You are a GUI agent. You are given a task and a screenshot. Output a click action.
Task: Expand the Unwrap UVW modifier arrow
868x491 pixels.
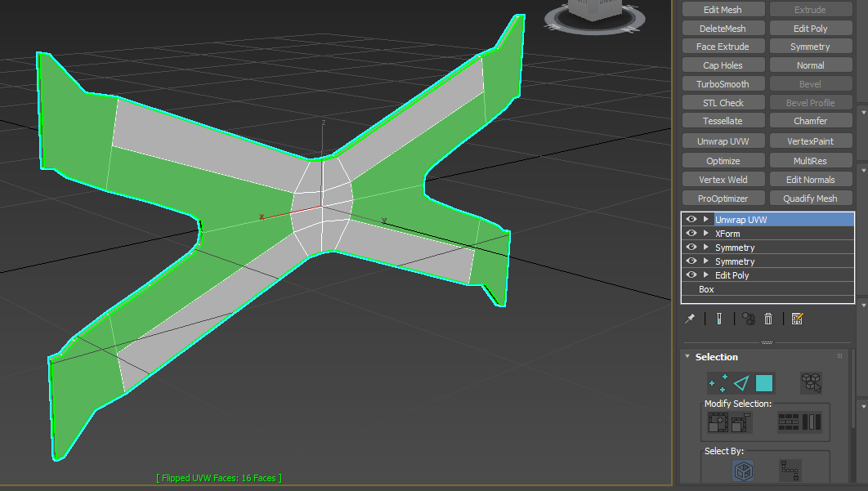point(704,219)
